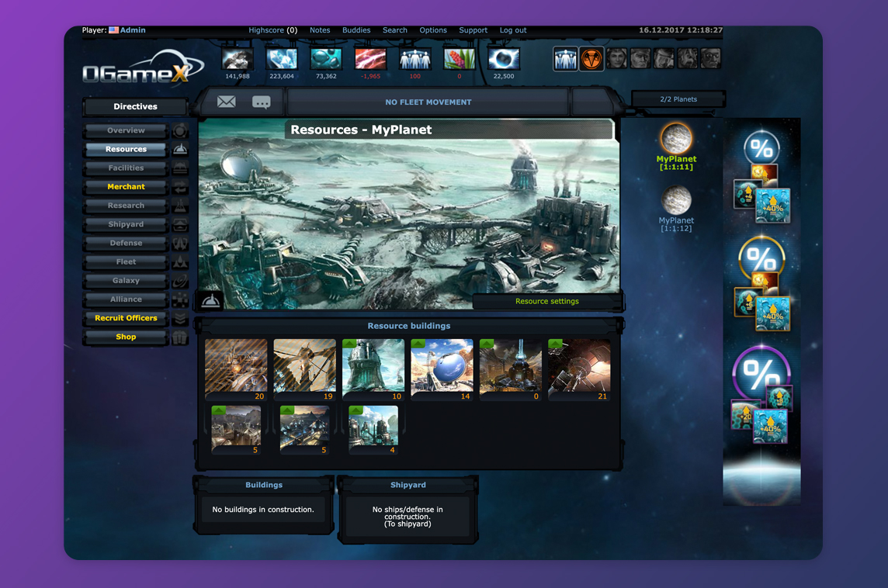Open the level 14 solar plant building
The image size is (888, 588).
[x=442, y=369]
